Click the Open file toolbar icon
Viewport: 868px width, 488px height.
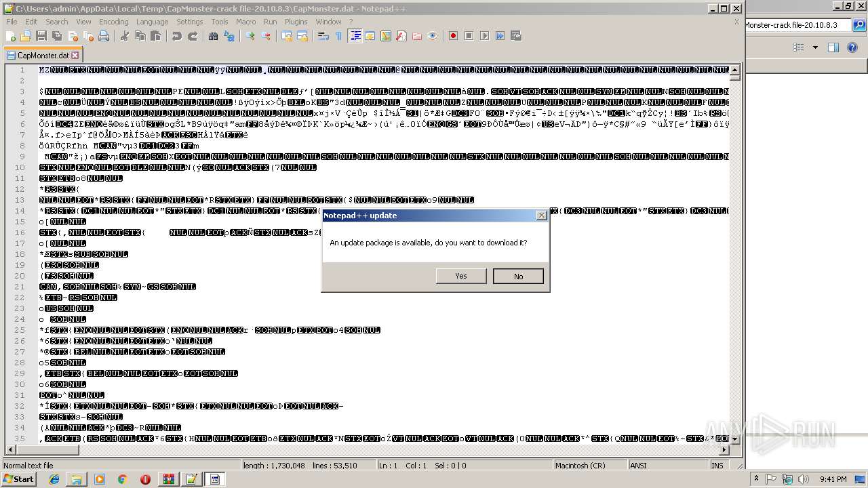(26, 36)
